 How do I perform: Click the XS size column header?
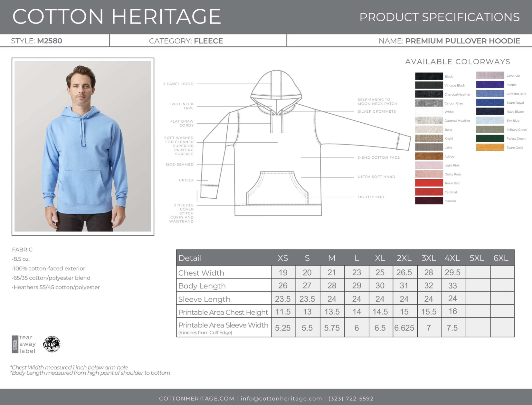283,258
